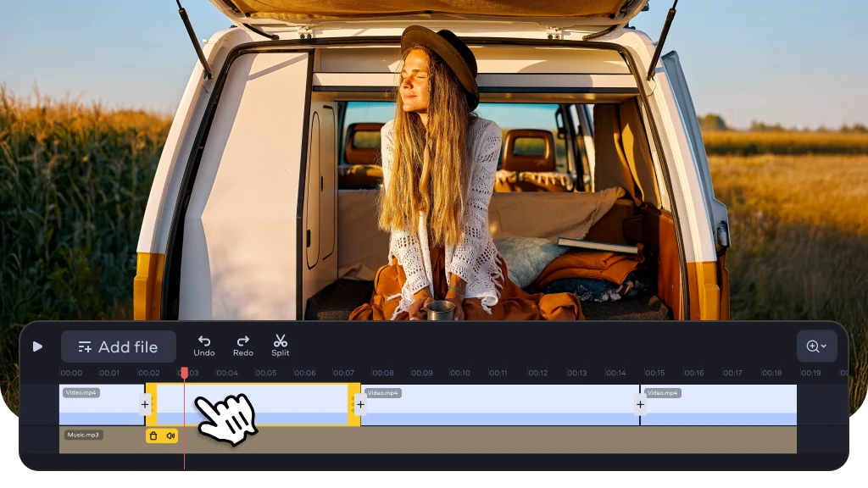
Task: Undo the last edit
Action: click(203, 345)
